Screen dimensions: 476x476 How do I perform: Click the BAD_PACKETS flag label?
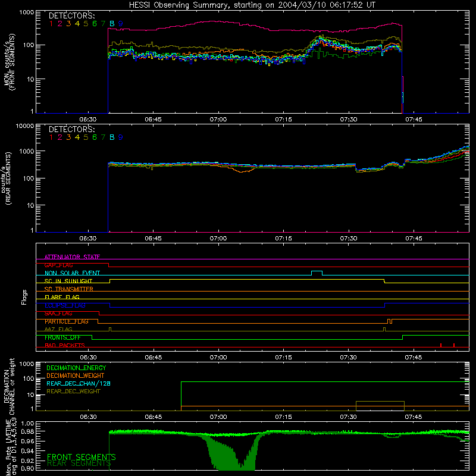pyautogui.click(x=65, y=346)
